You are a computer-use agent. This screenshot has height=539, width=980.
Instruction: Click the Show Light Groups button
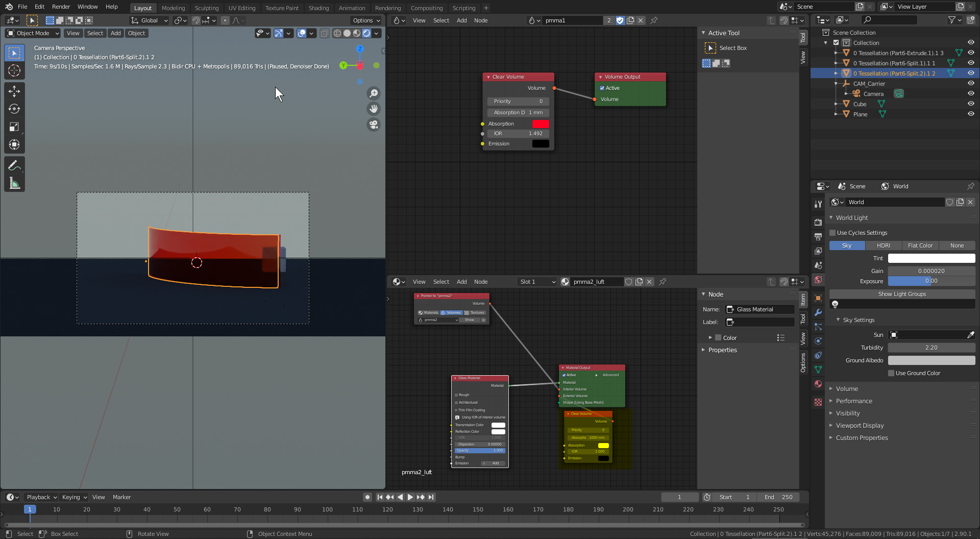pos(901,294)
